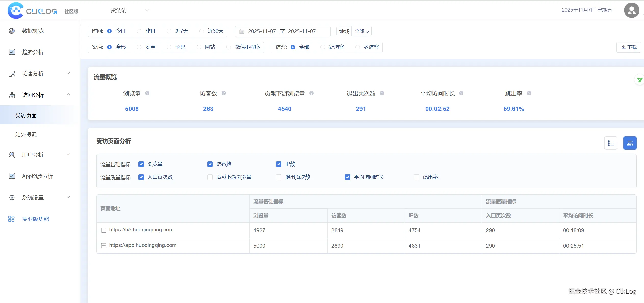Open 站外搜索 in the sidebar
Screen dimensions: 644x303
[26, 134]
